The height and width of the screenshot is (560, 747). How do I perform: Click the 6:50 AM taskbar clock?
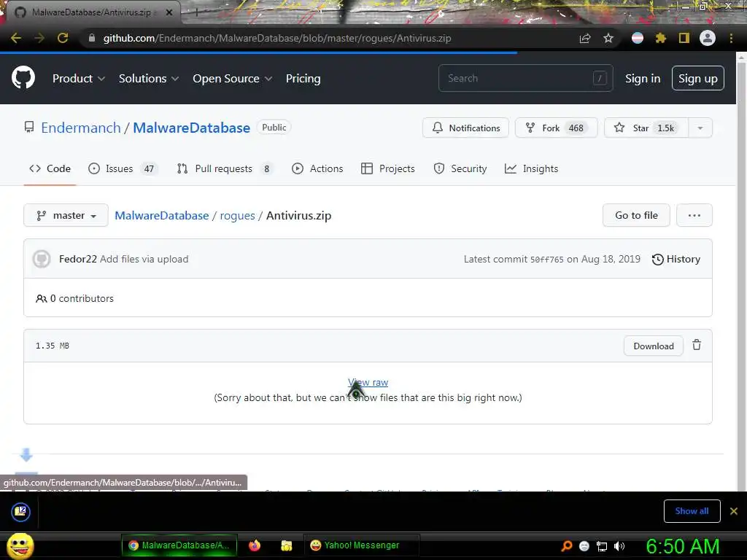[x=683, y=546]
